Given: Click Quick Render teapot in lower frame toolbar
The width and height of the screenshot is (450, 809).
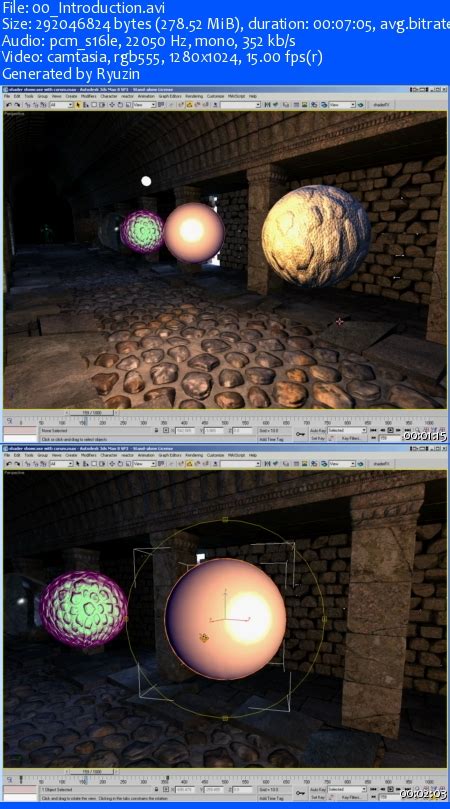Looking at the screenshot, I should coord(361,464).
